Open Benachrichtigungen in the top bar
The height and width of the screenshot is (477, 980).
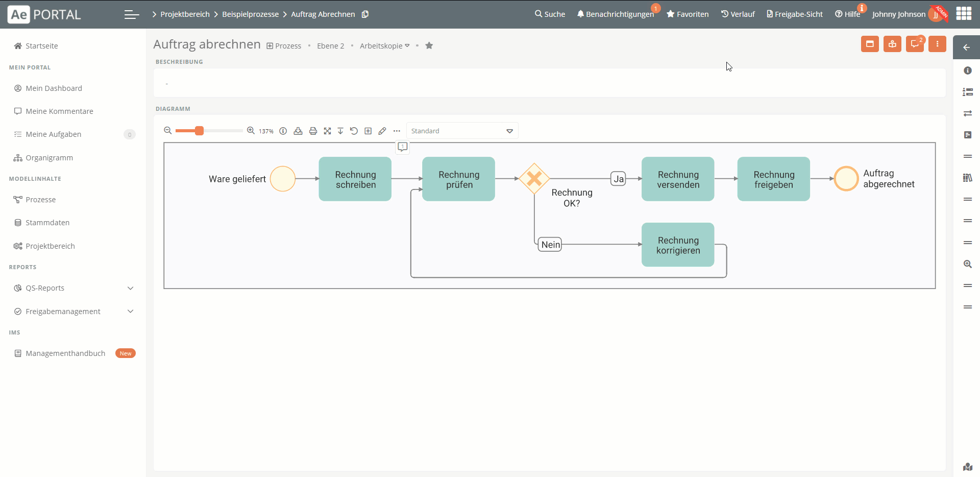coord(616,14)
